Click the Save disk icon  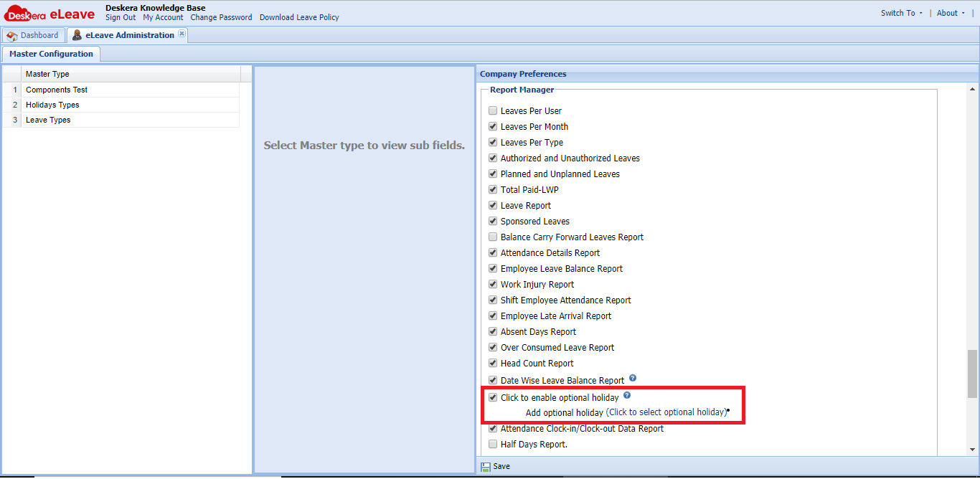pyautogui.click(x=486, y=466)
